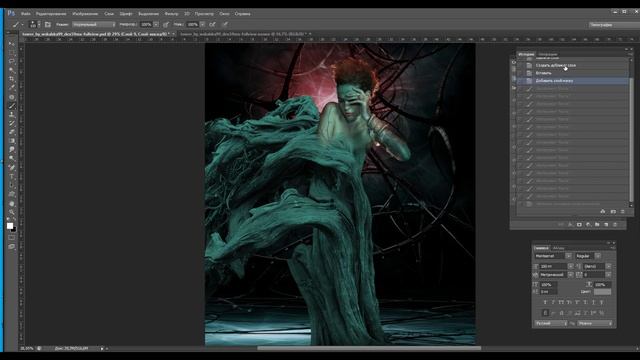The width and height of the screenshot is (640, 360).
Task: Select the Gradient tool
Action: pyautogui.click(x=12, y=140)
